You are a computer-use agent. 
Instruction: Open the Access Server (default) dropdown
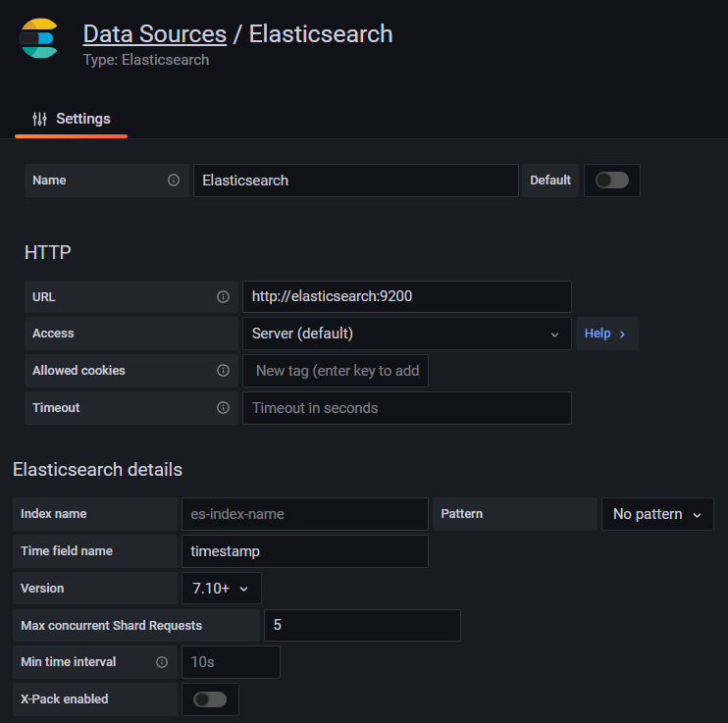pyautogui.click(x=407, y=334)
